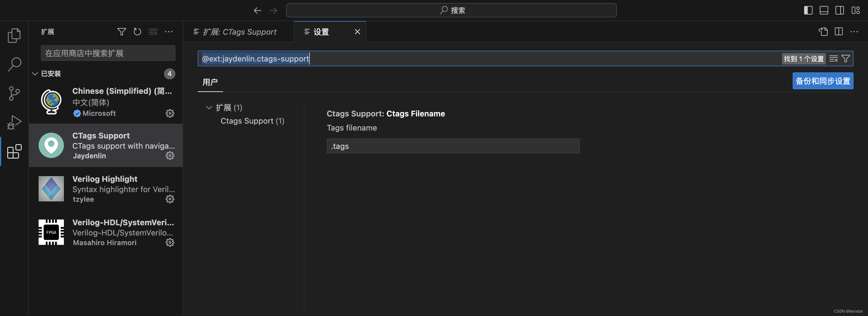Click the installed count badge 4
868x316 pixels.
coord(169,74)
